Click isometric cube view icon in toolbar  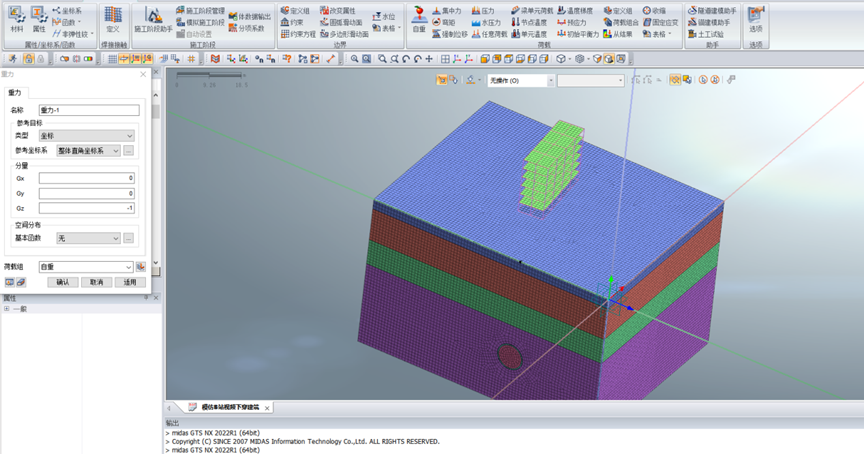coord(560,59)
